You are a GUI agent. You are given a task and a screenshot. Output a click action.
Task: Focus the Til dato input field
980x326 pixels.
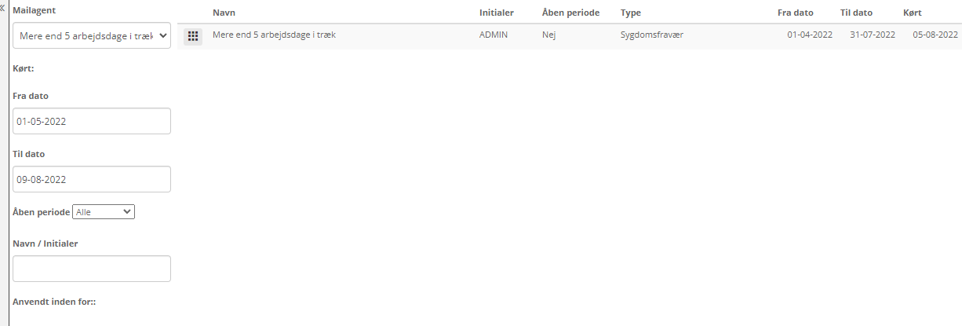[92, 179]
